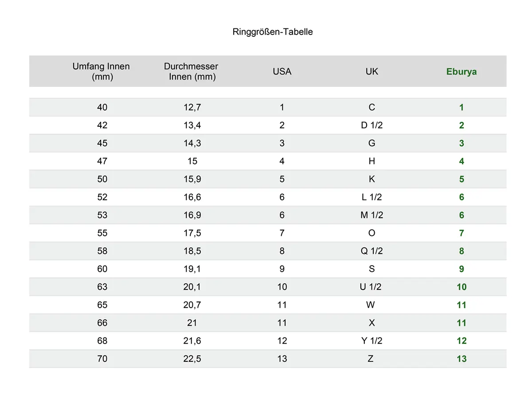Click the diameter value 13,4
Viewport: 532px width, 407px height.
point(192,125)
